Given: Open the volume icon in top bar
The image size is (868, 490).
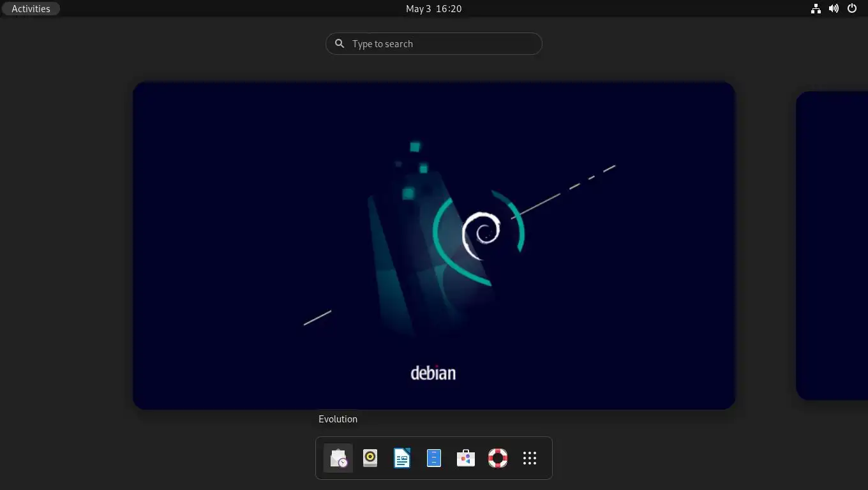Looking at the screenshot, I should tap(834, 8).
